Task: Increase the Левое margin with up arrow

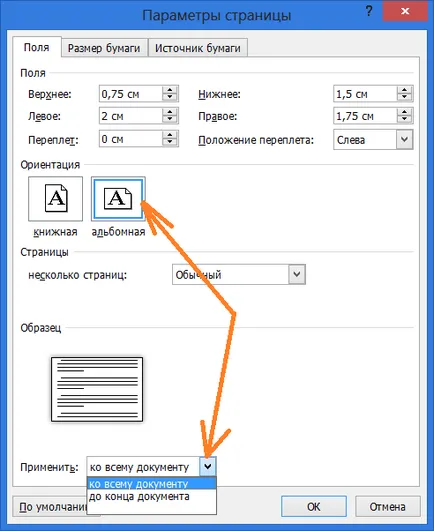Action: pyautogui.click(x=170, y=112)
